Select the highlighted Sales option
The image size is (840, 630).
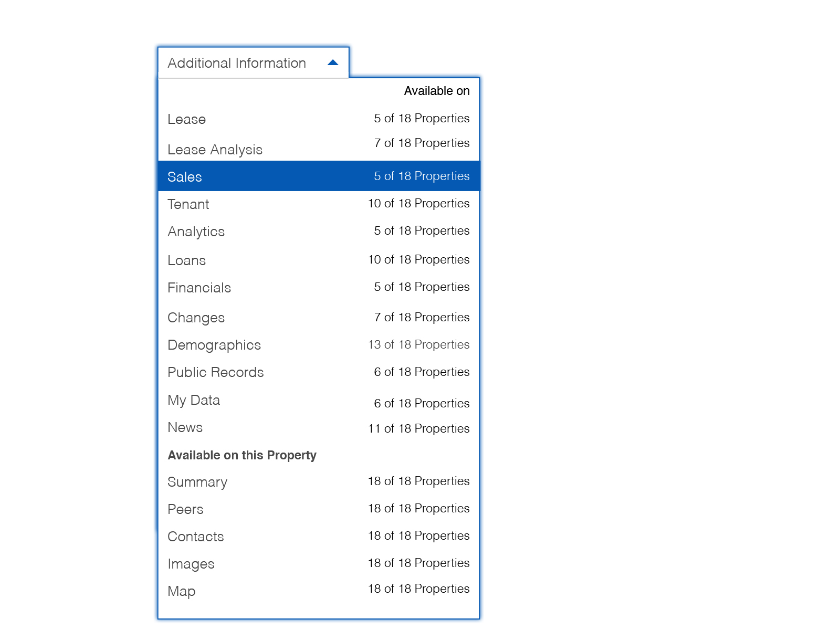pos(185,177)
